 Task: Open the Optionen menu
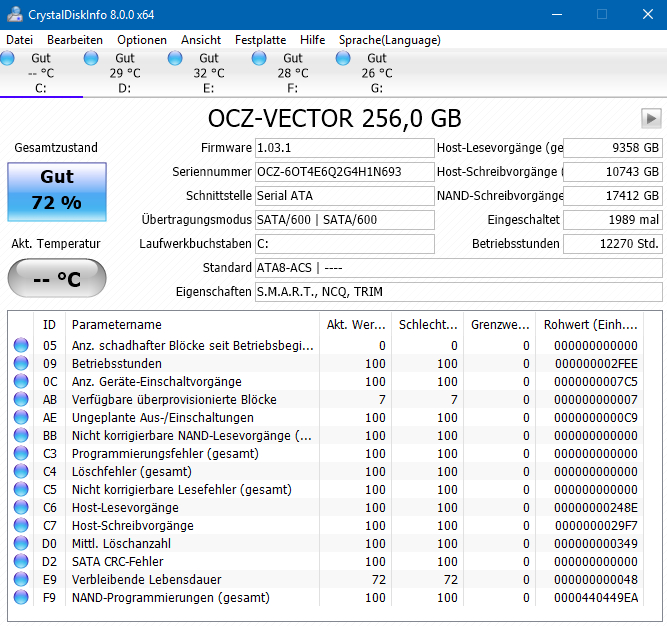click(142, 40)
